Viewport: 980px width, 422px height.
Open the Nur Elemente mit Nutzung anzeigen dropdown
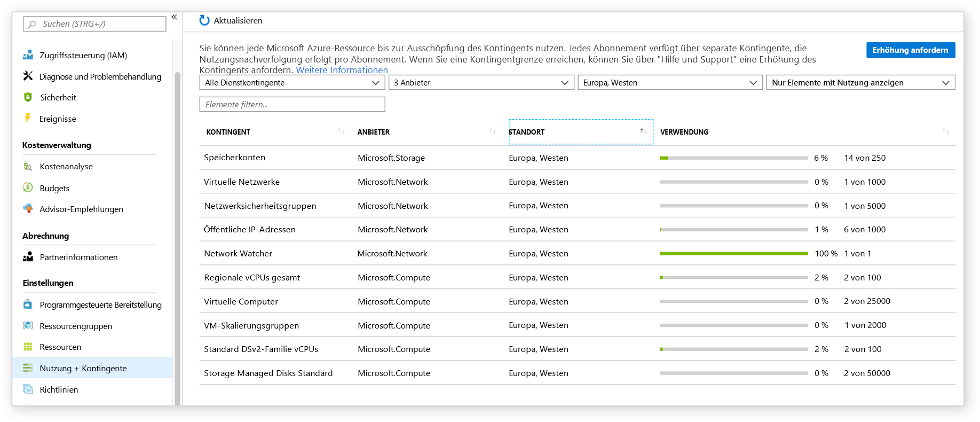(x=860, y=83)
